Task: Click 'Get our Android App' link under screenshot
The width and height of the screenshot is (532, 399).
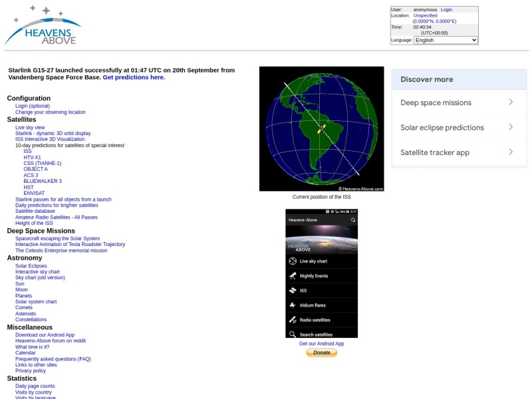Action: [322, 344]
